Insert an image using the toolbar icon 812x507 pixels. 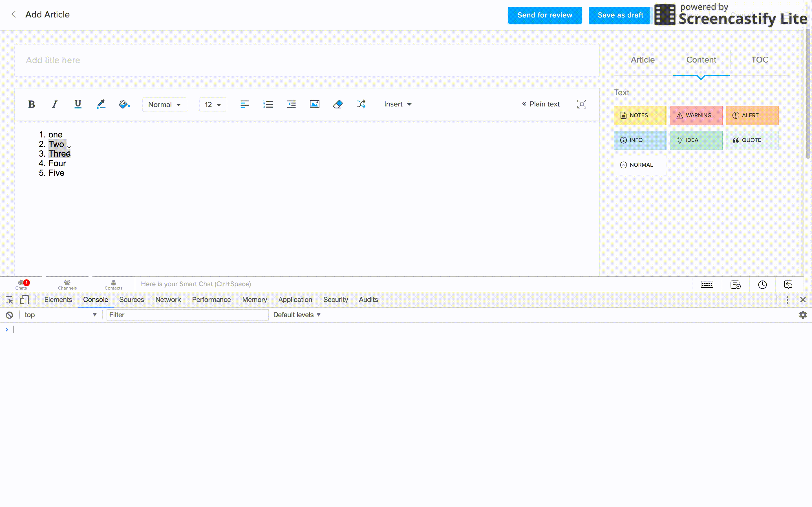point(314,104)
